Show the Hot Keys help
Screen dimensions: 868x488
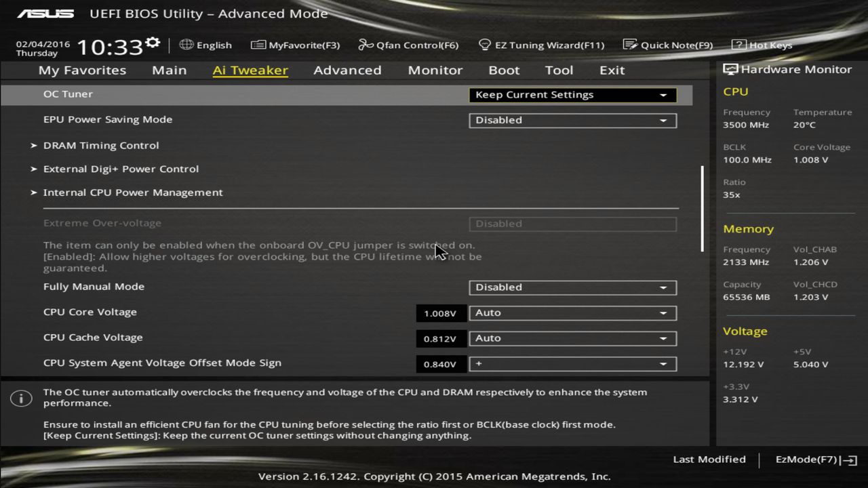click(762, 45)
